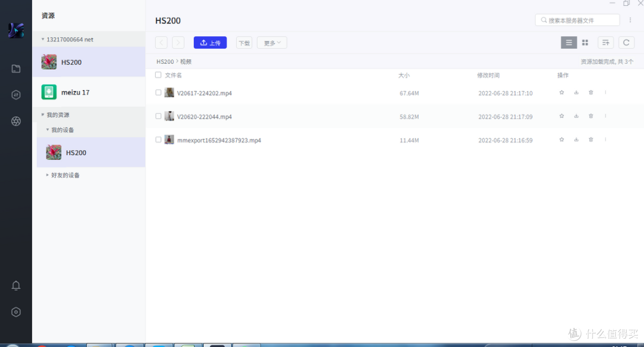This screenshot has width=644, height=347.
Task: Open the 更多 dropdown
Action: pos(272,43)
